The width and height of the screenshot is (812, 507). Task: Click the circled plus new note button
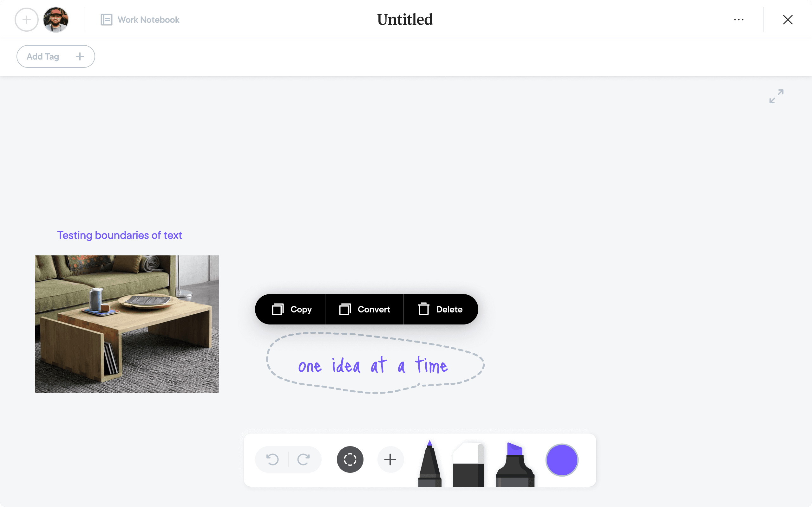tap(27, 20)
